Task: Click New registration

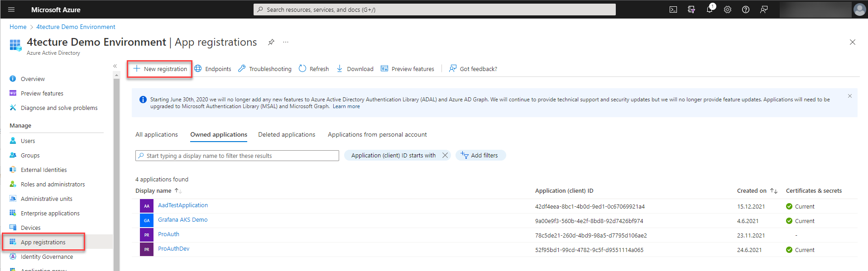Action: pos(160,69)
